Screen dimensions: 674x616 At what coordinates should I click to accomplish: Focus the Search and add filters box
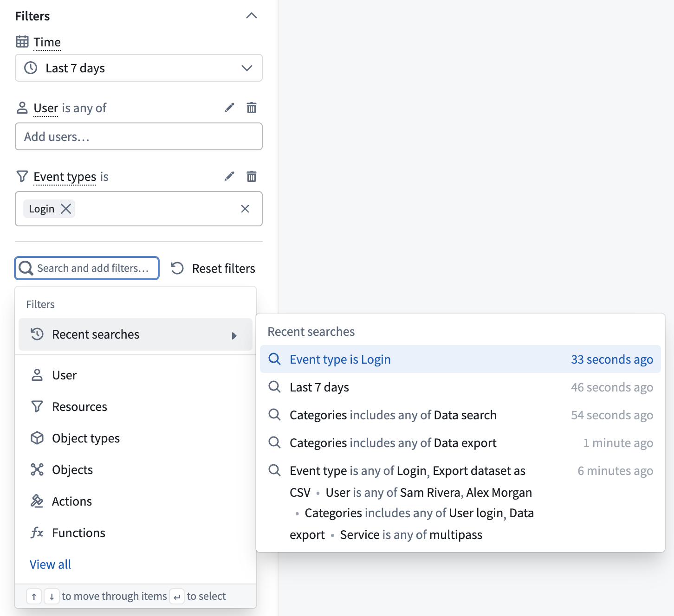point(87,268)
